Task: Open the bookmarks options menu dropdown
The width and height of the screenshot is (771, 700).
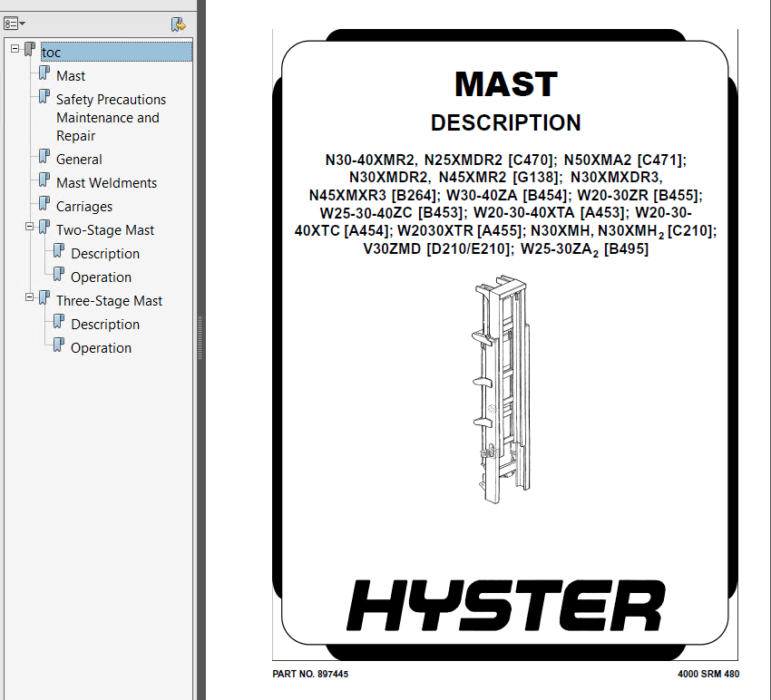Action: click(x=15, y=23)
